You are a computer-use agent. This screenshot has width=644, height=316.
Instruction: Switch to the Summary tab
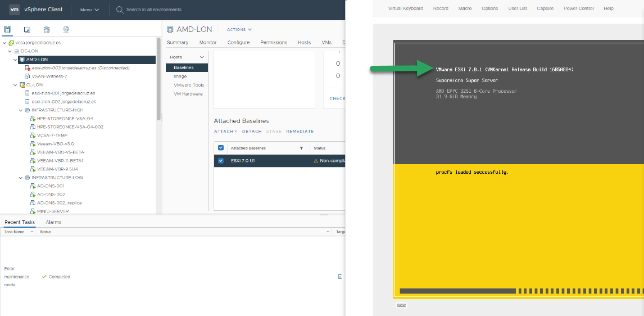178,42
